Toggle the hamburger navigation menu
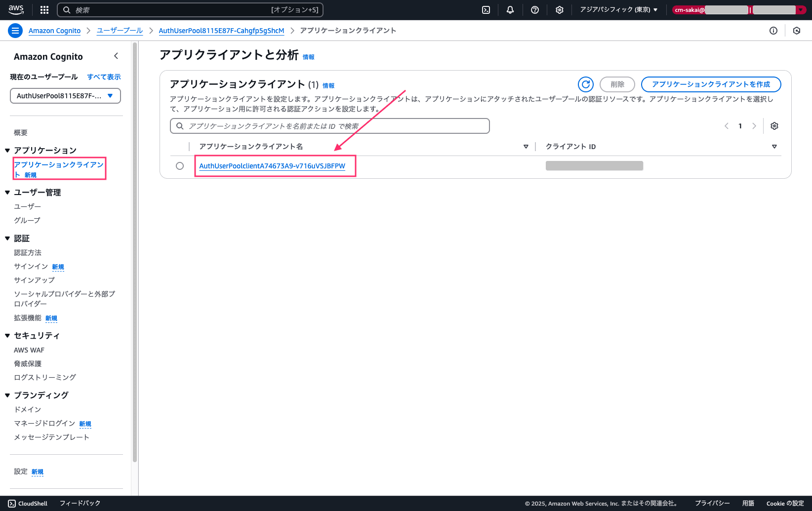The height and width of the screenshot is (511, 812). tap(15, 31)
